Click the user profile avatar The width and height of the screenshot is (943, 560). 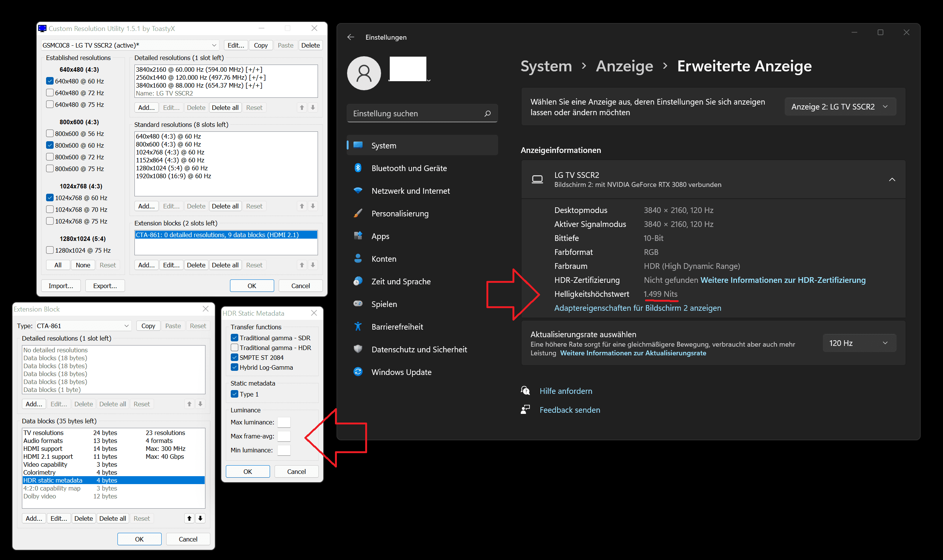coord(364,73)
